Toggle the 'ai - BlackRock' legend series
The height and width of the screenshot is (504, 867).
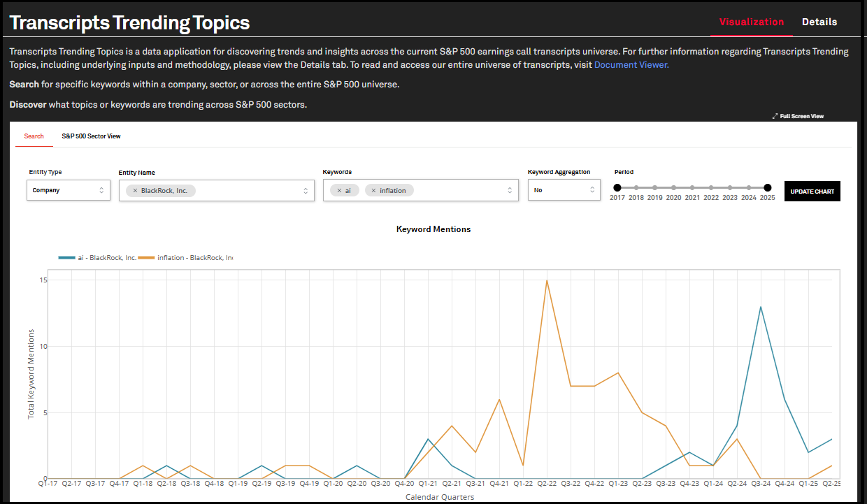98,258
